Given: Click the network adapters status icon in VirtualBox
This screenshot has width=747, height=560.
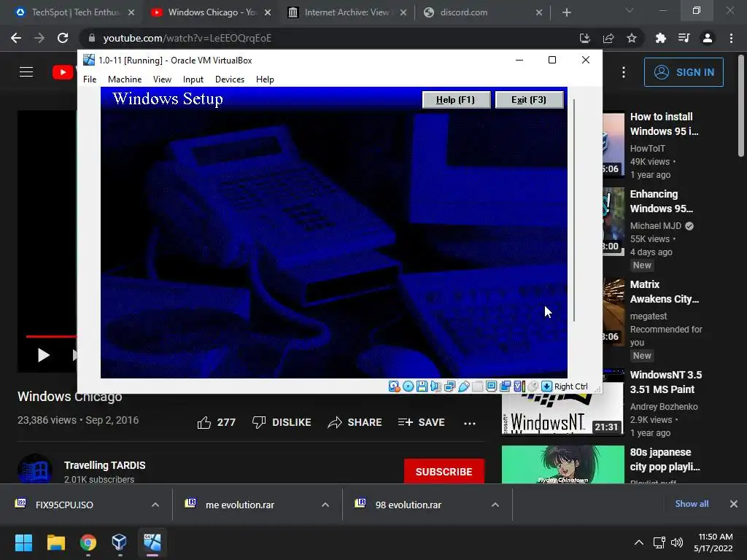Looking at the screenshot, I should point(449,386).
